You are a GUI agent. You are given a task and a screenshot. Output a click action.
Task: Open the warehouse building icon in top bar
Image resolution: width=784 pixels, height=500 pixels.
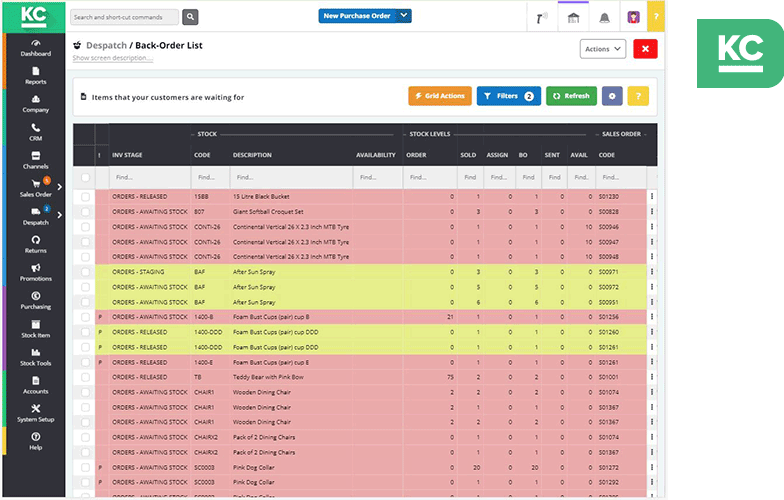click(x=574, y=18)
